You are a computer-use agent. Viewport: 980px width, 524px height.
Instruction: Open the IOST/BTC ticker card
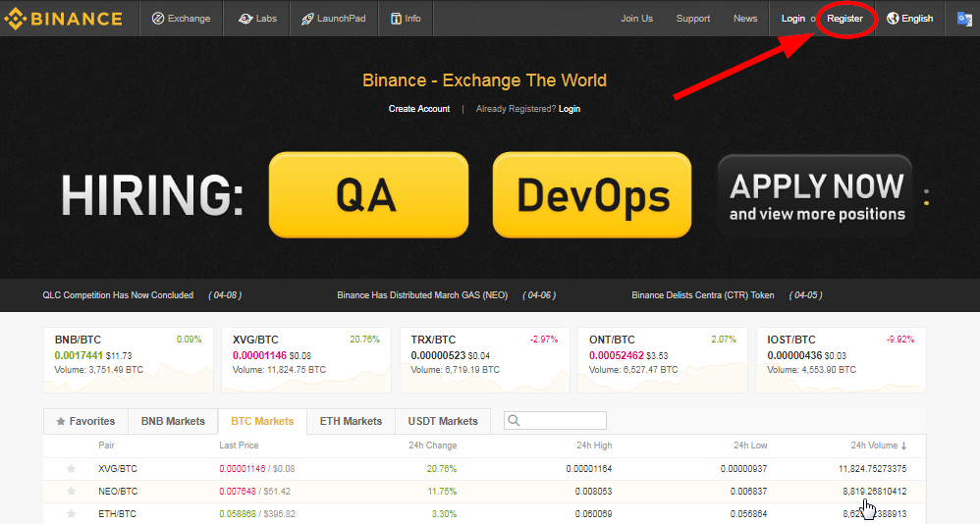[842, 360]
